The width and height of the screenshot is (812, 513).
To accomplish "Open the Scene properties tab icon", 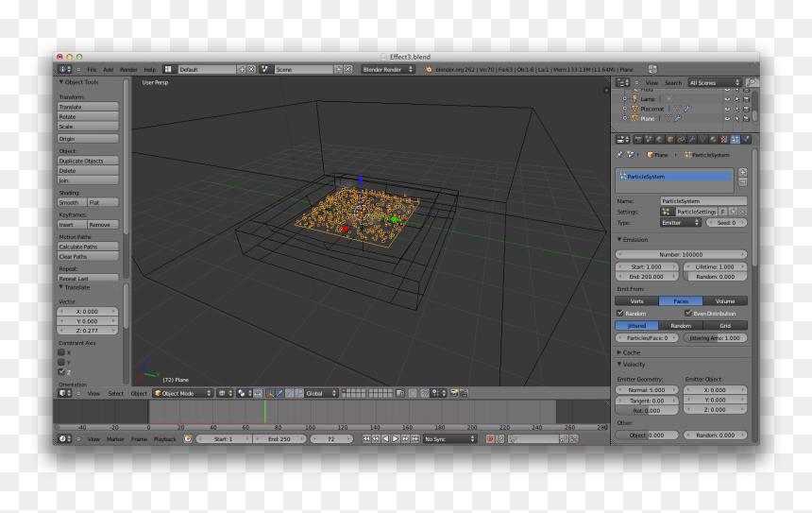I will click(649, 140).
